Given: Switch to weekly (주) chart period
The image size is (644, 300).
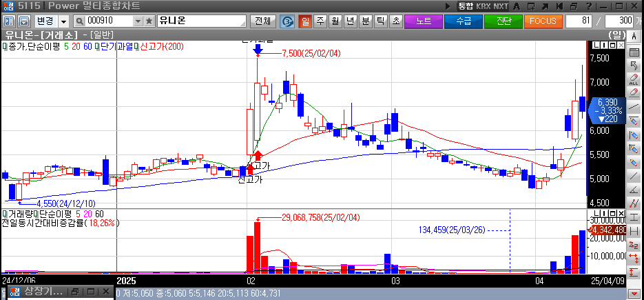Looking at the screenshot, I should click(x=320, y=21).
